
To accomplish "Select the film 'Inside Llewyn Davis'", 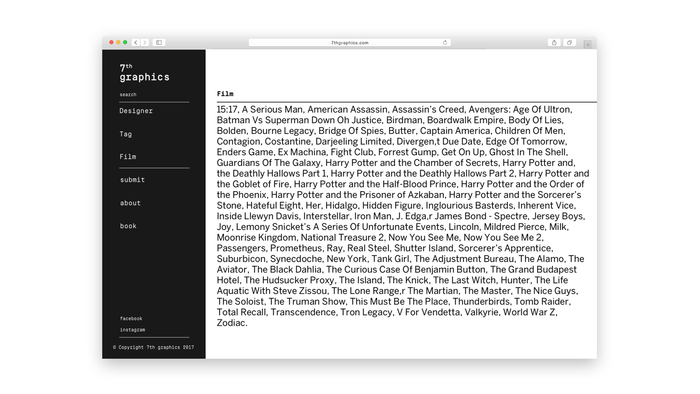I will point(258,216).
